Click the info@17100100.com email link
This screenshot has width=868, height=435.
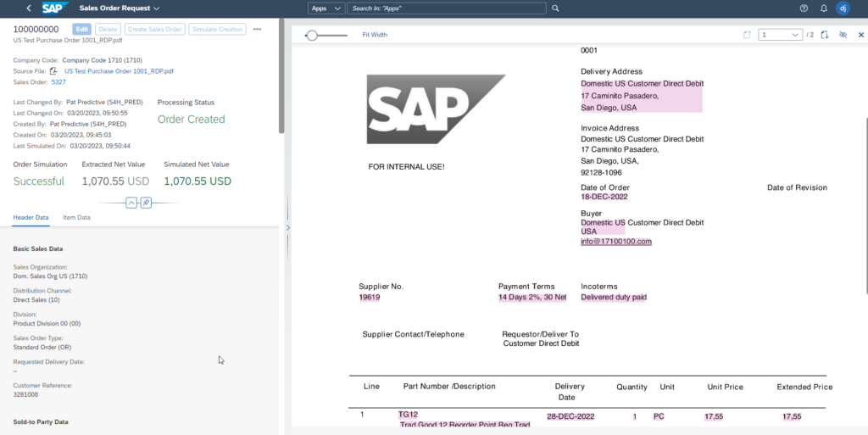coord(616,242)
